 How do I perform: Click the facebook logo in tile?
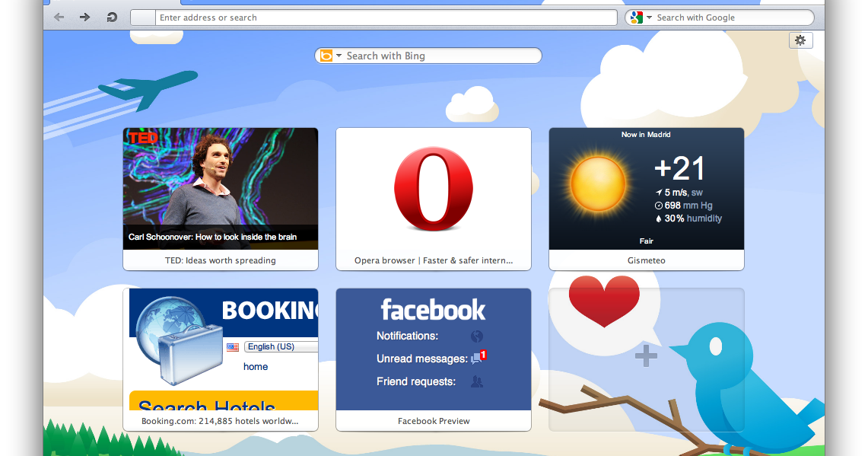point(433,310)
